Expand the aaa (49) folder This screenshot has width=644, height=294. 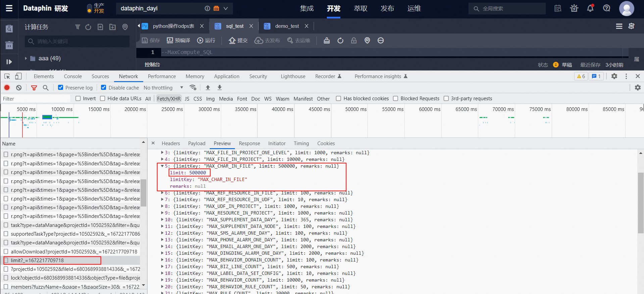coord(26,58)
